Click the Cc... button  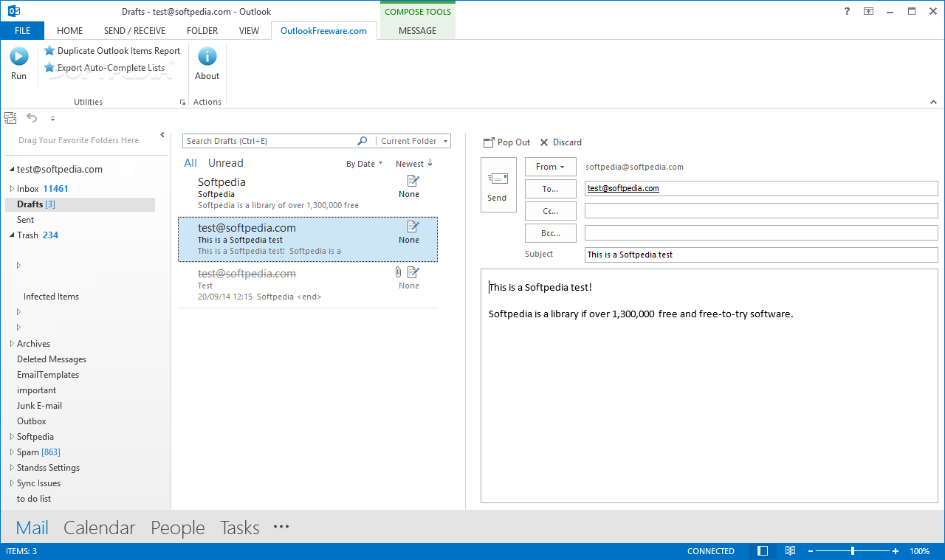coord(550,211)
